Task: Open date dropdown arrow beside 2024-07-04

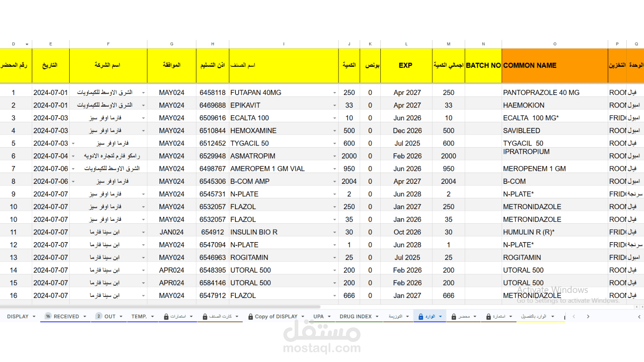Action: (73, 156)
